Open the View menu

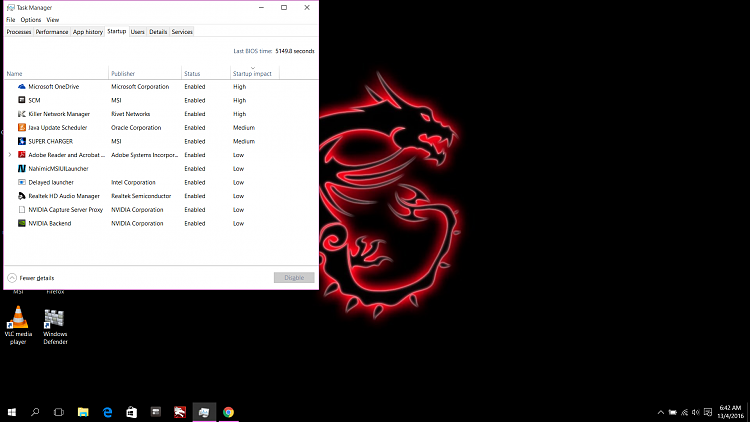(x=53, y=20)
